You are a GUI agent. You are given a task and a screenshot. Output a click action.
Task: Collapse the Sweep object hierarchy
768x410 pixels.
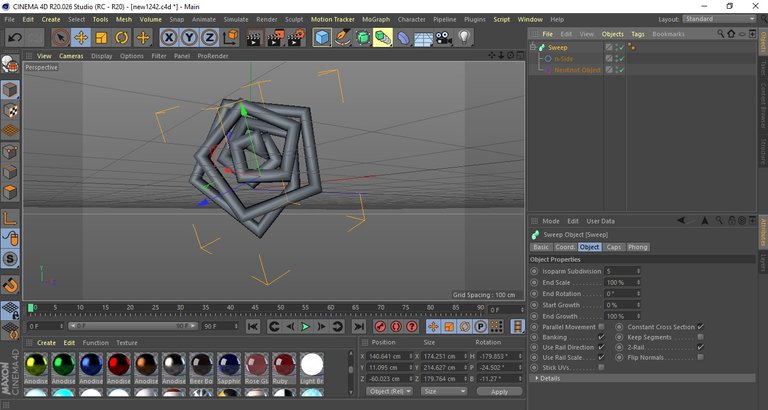pos(533,48)
